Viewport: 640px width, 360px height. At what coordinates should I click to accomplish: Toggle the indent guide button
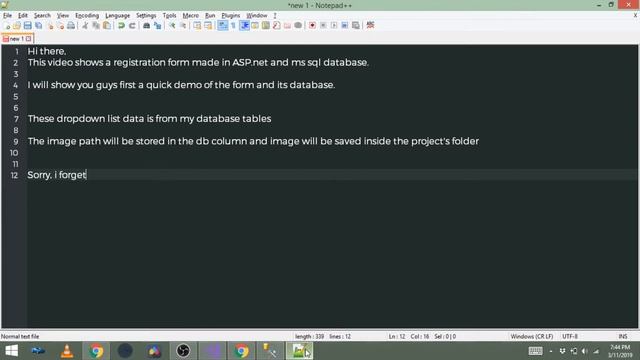click(244, 25)
